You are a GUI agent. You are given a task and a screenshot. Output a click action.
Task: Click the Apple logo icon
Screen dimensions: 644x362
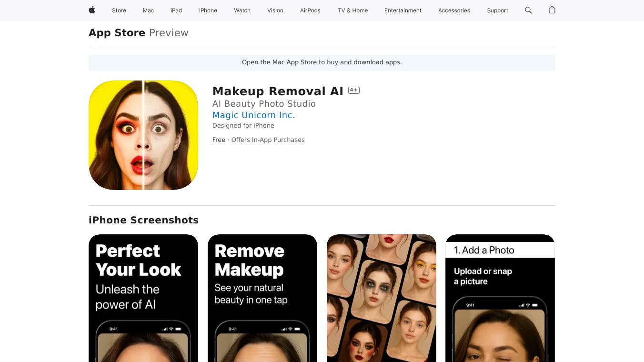(x=92, y=10)
